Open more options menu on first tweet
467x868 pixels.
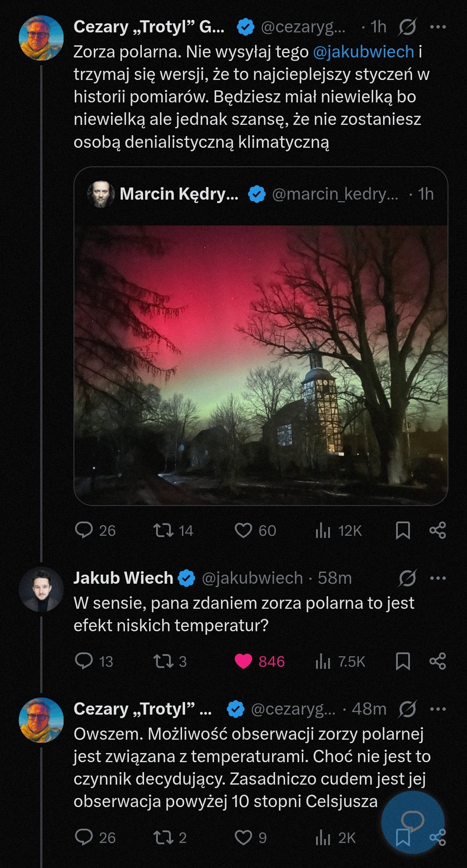coord(438,27)
